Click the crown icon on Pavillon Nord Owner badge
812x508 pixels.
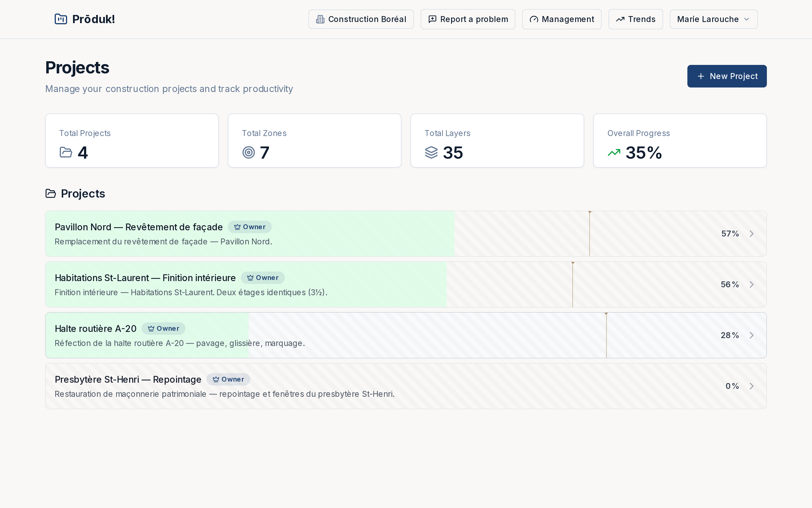pyautogui.click(x=237, y=227)
